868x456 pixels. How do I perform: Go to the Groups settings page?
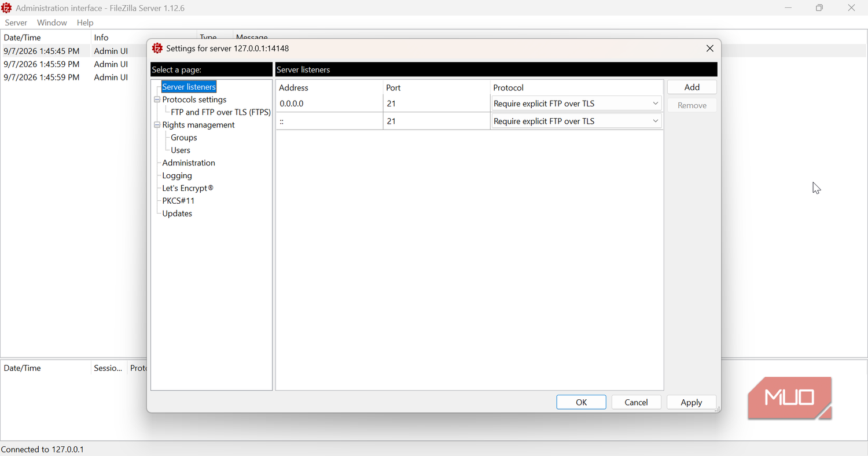click(184, 138)
